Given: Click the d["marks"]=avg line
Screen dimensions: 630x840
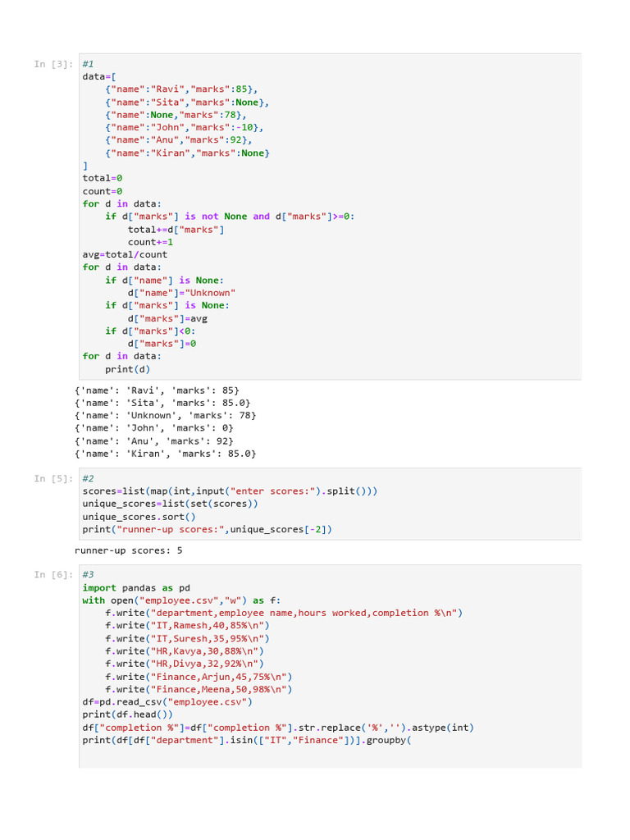Looking at the screenshot, I should click(167, 319).
